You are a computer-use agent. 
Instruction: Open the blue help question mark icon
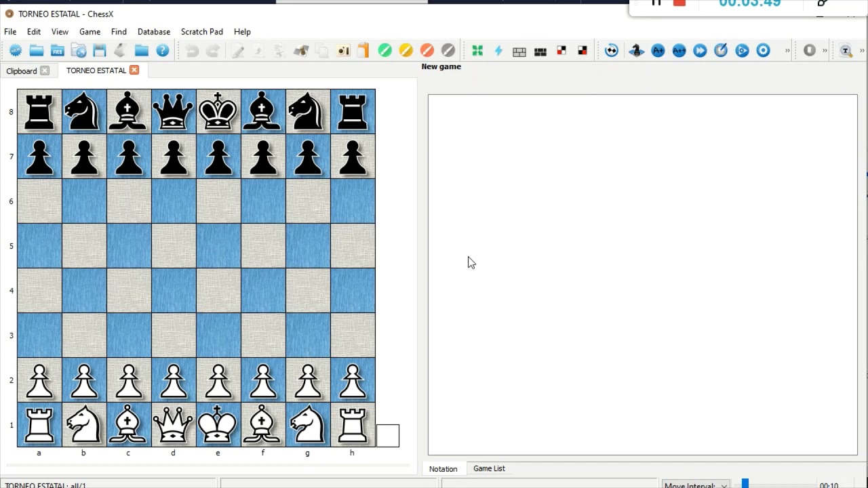(x=163, y=51)
